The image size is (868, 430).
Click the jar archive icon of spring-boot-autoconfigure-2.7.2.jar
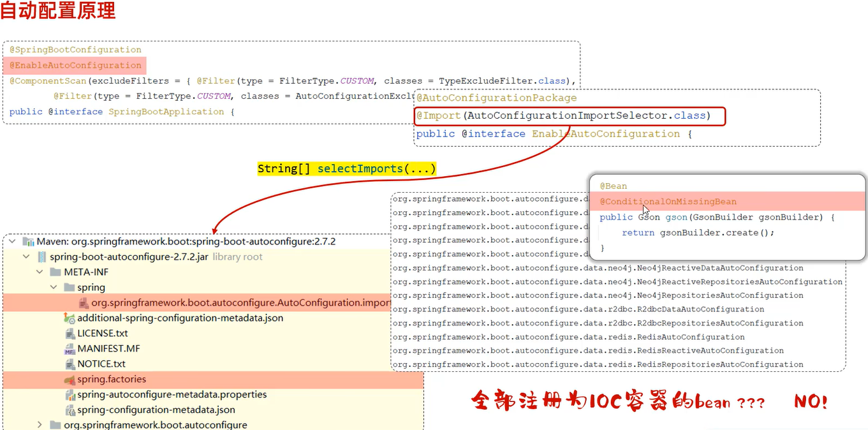(x=42, y=257)
